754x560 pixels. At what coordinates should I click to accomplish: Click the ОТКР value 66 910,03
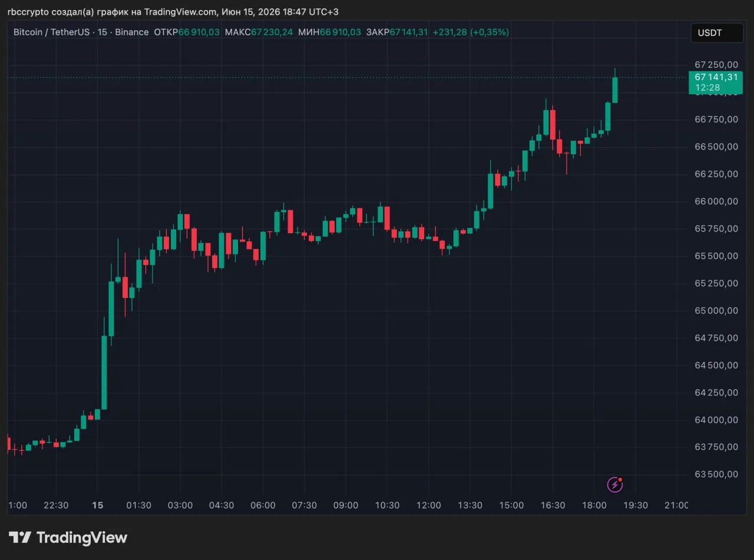199,32
